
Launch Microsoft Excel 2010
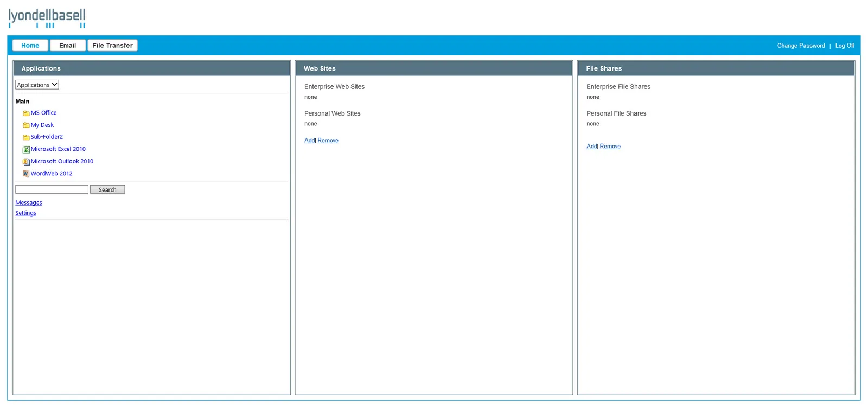pos(58,149)
